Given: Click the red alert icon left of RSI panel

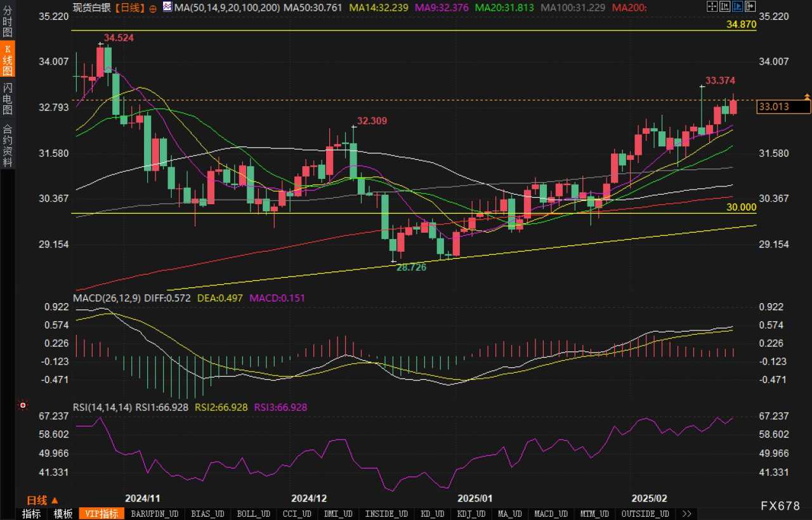Looking at the screenshot, I should pyautogui.click(x=23, y=405).
